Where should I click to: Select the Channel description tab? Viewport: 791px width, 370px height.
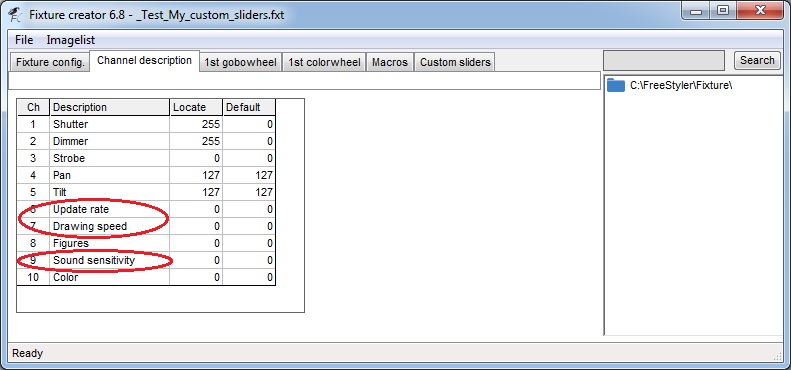pos(144,61)
